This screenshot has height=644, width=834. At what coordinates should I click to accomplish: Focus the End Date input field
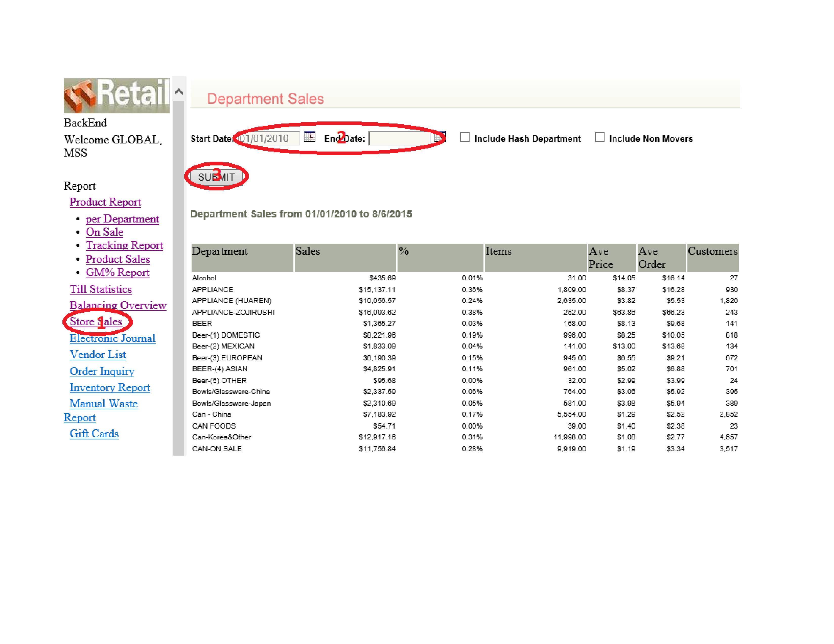(400, 138)
